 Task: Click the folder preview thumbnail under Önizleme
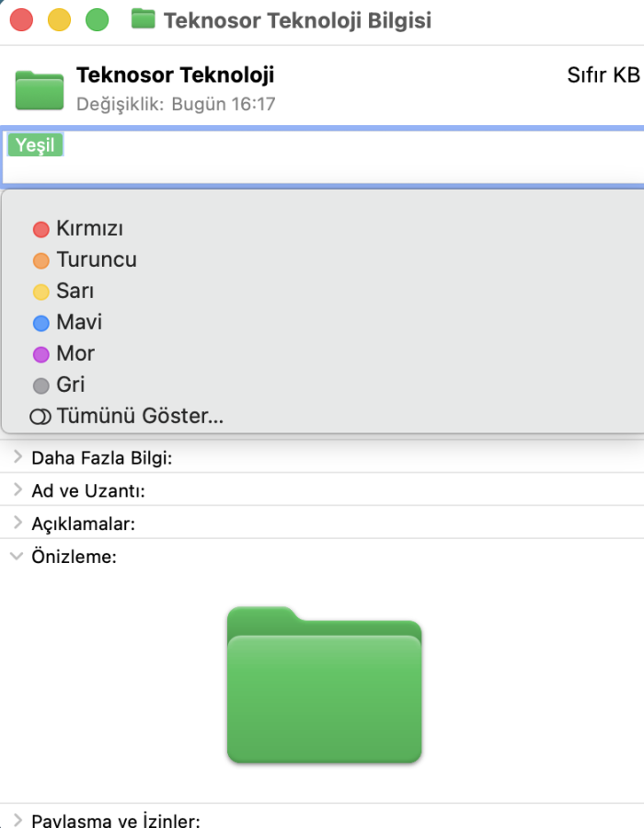click(324, 690)
